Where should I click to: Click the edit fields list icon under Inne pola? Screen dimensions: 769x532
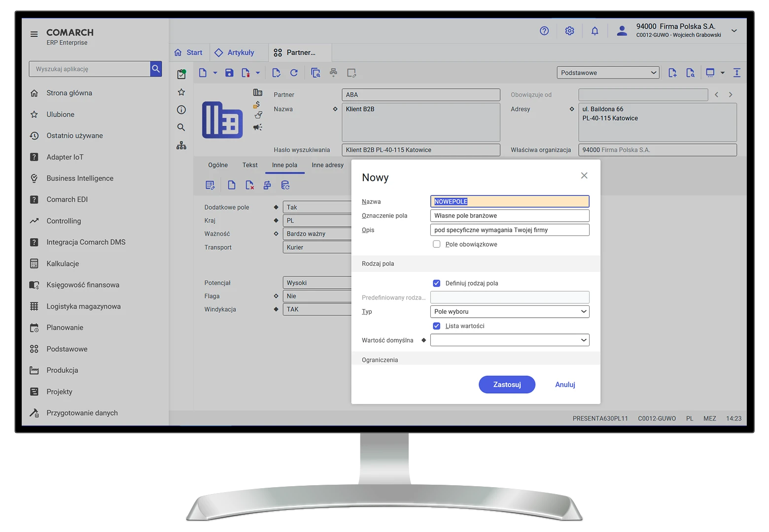(210, 185)
